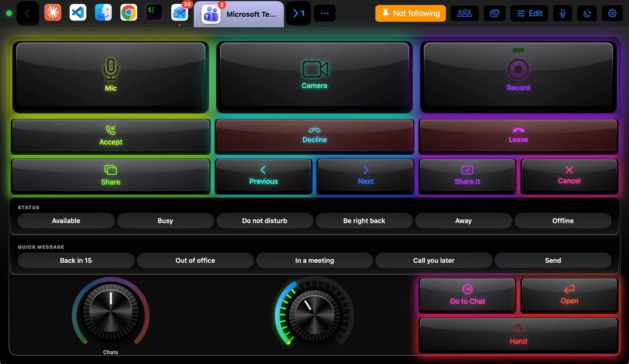Open the color palette theme icon
Screen dimensions: 629x364
[495, 13]
